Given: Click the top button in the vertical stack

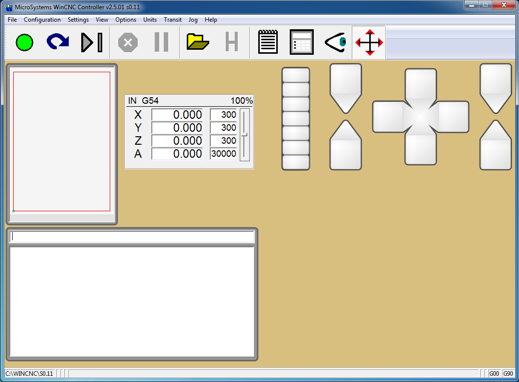Looking at the screenshot, I should point(296,75).
